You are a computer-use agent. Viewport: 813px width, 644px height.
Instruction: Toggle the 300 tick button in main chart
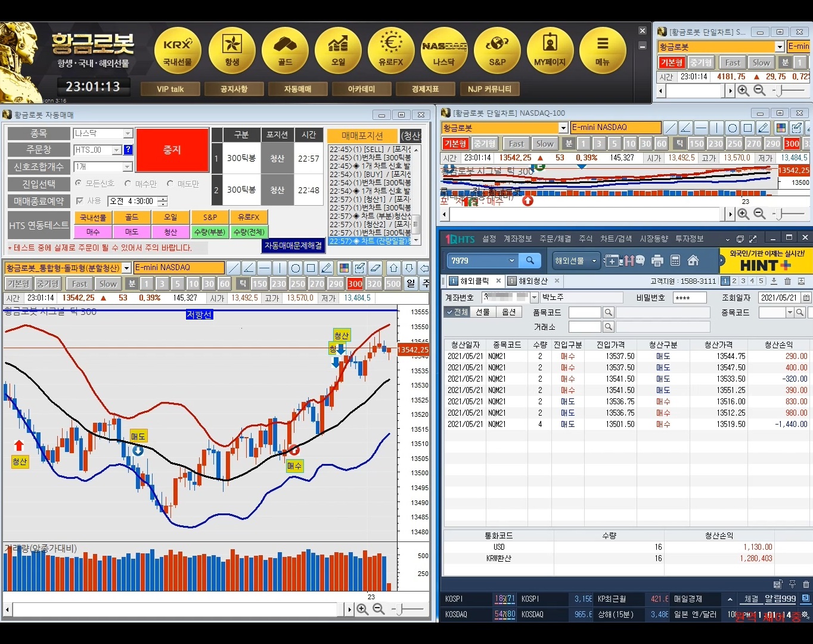click(x=355, y=284)
